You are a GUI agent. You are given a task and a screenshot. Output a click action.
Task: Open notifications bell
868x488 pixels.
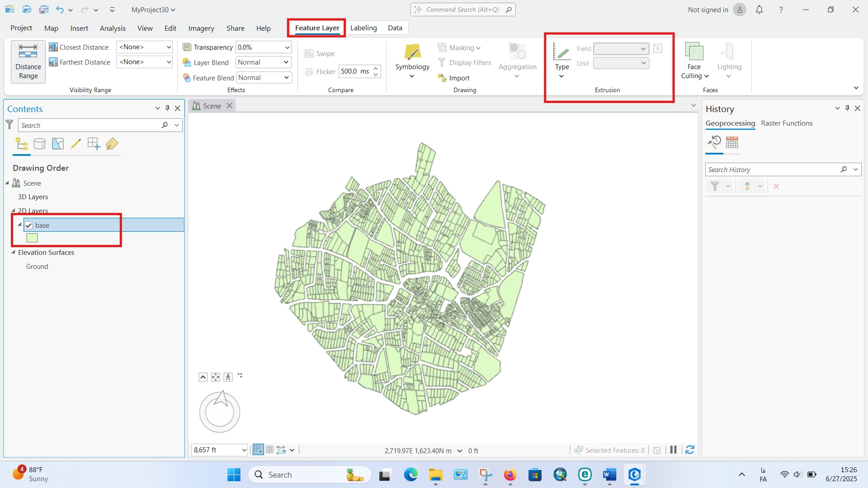click(x=759, y=9)
